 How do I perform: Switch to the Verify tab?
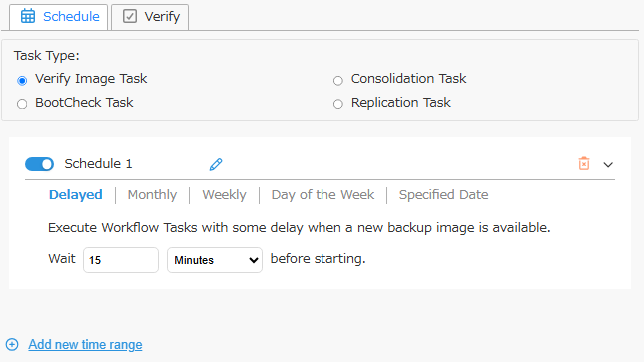(150, 17)
